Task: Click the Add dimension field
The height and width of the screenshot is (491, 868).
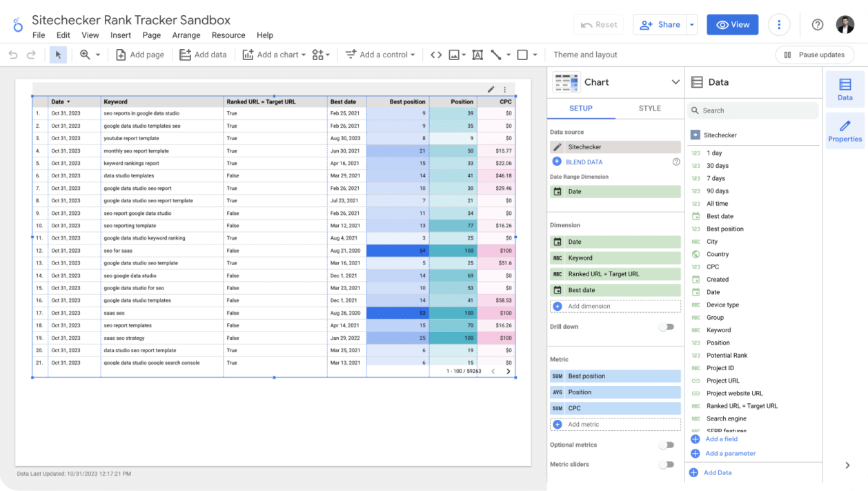Action: pos(615,306)
